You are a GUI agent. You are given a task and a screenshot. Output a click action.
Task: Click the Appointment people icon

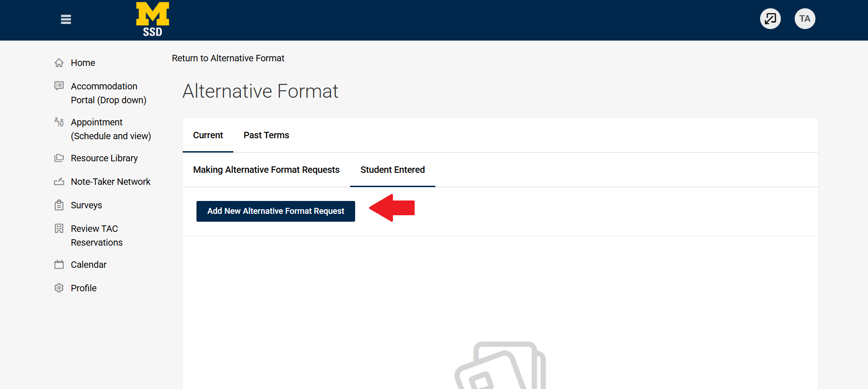59,122
